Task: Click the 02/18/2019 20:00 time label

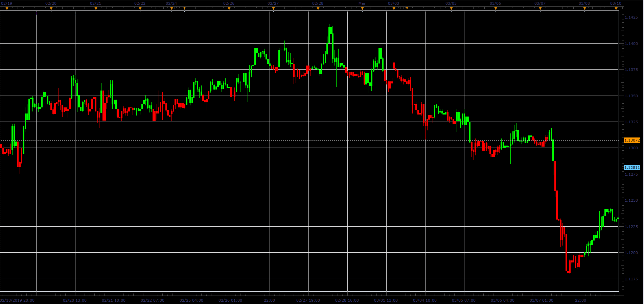Action: click(x=17, y=300)
